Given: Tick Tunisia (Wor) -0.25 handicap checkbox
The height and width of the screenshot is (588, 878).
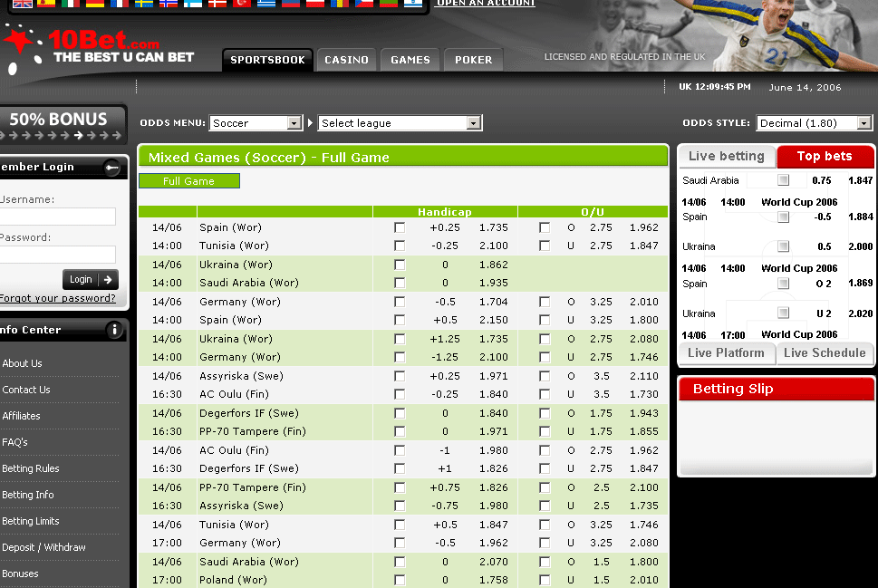Looking at the screenshot, I should [400, 246].
